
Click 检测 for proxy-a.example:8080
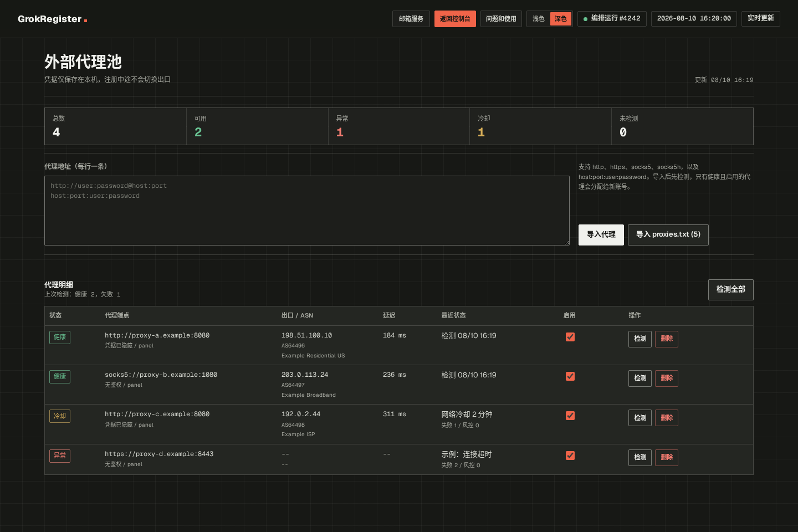coord(640,339)
